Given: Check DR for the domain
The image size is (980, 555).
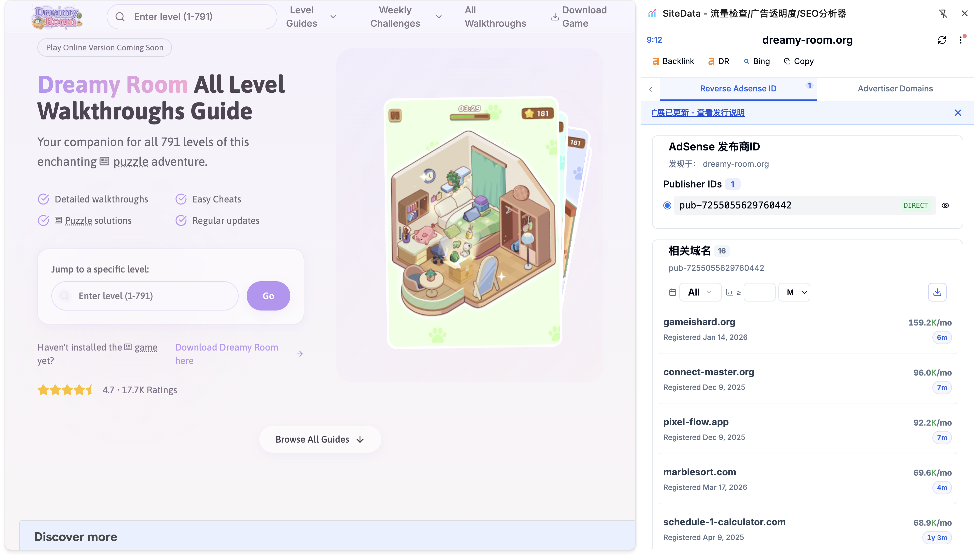Looking at the screenshot, I should click(x=719, y=61).
